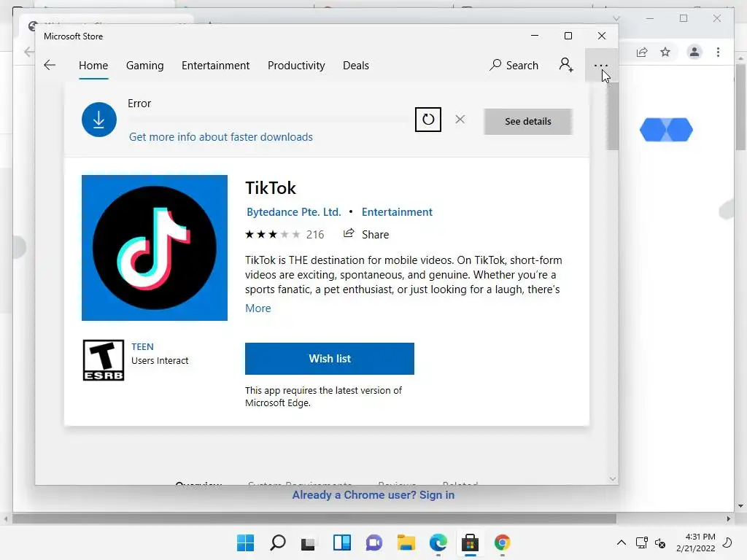Open Chrome profile avatar
This screenshot has height=560, width=747.
tap(694, 52)
